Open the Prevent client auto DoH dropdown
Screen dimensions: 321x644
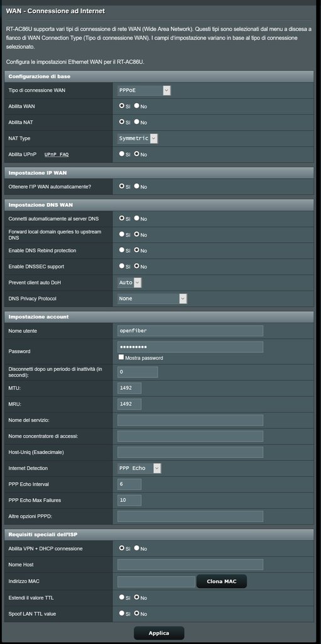click(129, 282)
